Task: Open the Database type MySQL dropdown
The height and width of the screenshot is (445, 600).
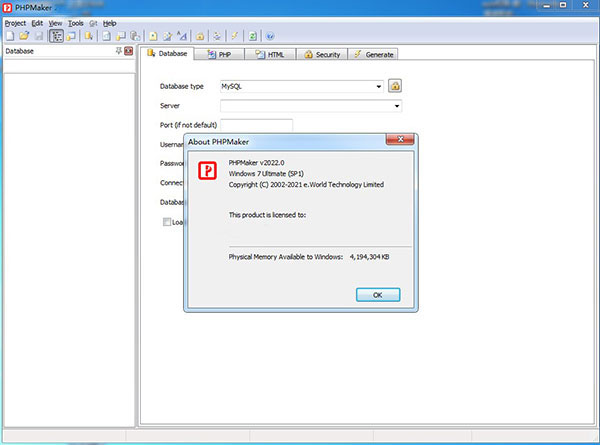Action: [x=378, y=86]
